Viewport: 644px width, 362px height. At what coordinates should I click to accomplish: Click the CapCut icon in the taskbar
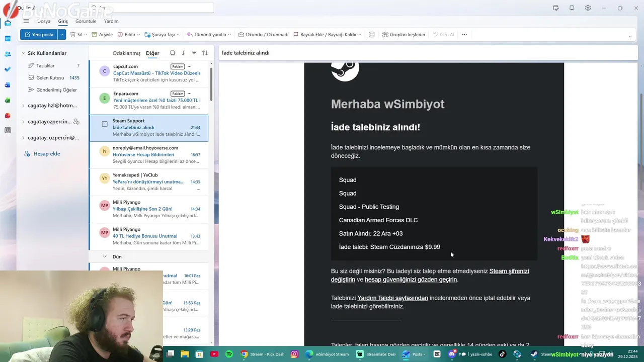click(x=437, y=354)
